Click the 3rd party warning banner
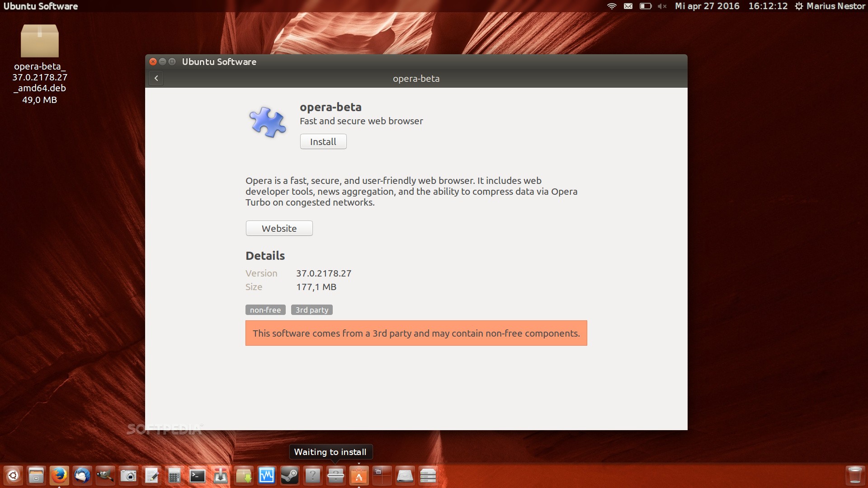Image resolution: width=868 pixels, height=488 pixels. click(416, 333)
